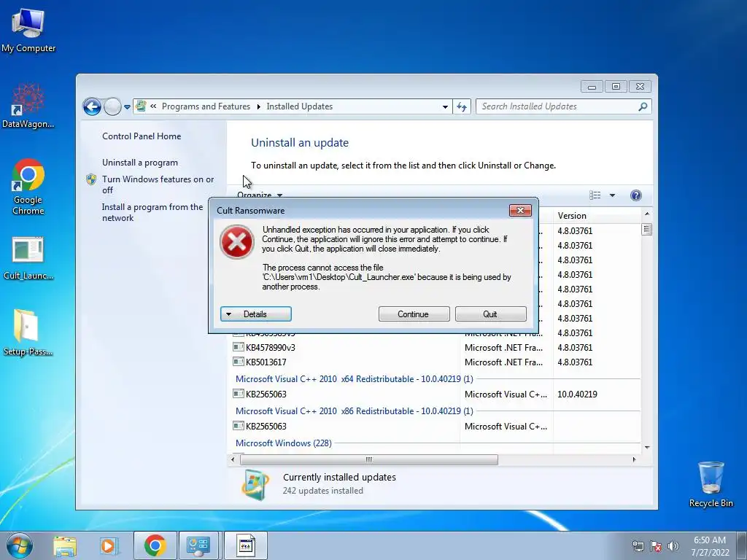Click the breadcrumb arrow after Programs and Features
Image resolution: width=747 pixels, height=560 pixels.
pyautogui.click(x=259, y=106)
